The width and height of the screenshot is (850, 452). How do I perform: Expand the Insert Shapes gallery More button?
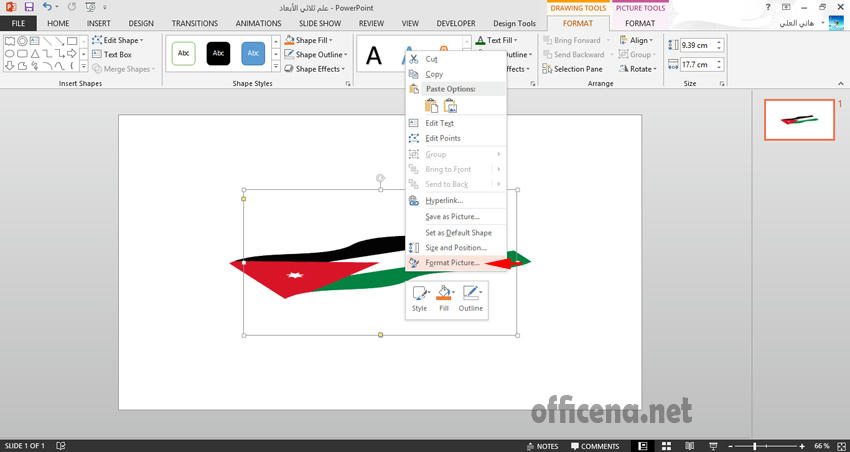[x=83, y=66]
